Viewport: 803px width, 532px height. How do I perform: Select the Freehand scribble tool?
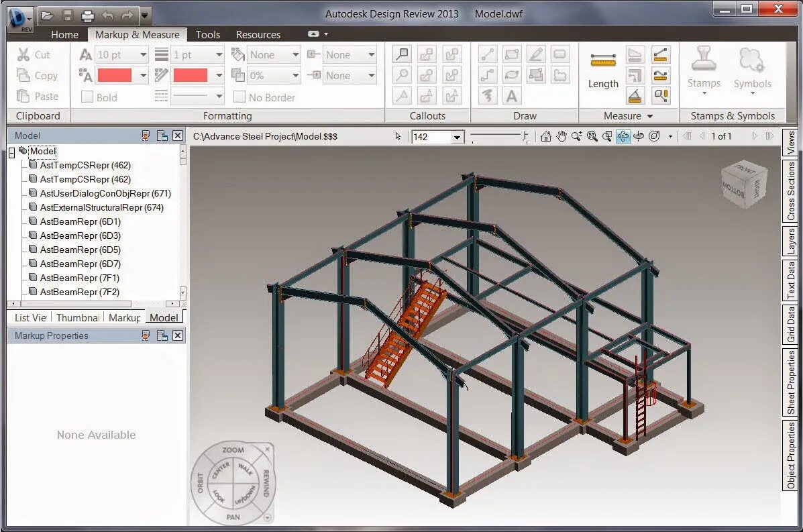pos(488,96)
